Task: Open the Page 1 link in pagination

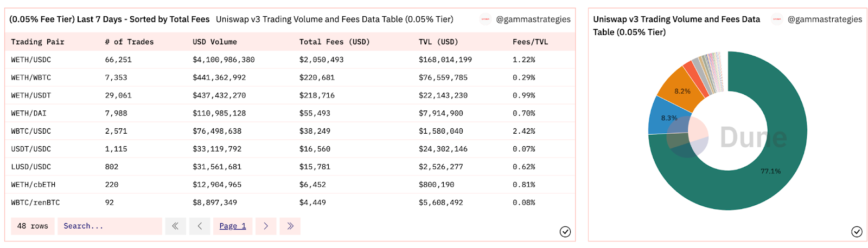Action: click(x=233, y=226)
